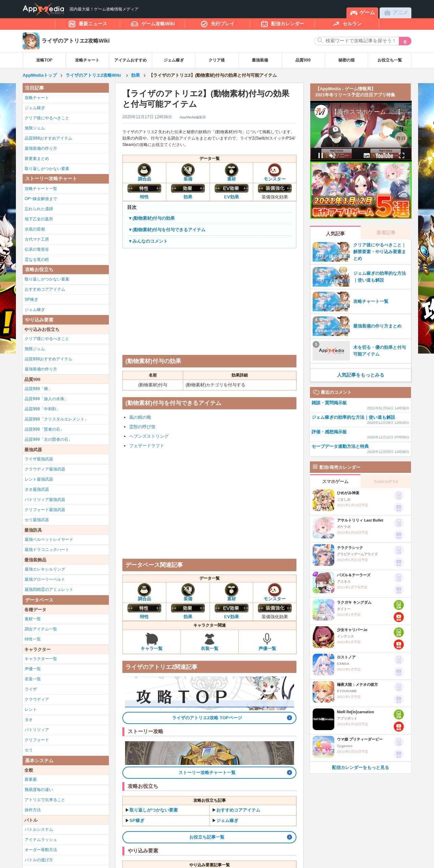Jump to ▼みんなのコメント section
434x868 pixels.
click(147, 241)
